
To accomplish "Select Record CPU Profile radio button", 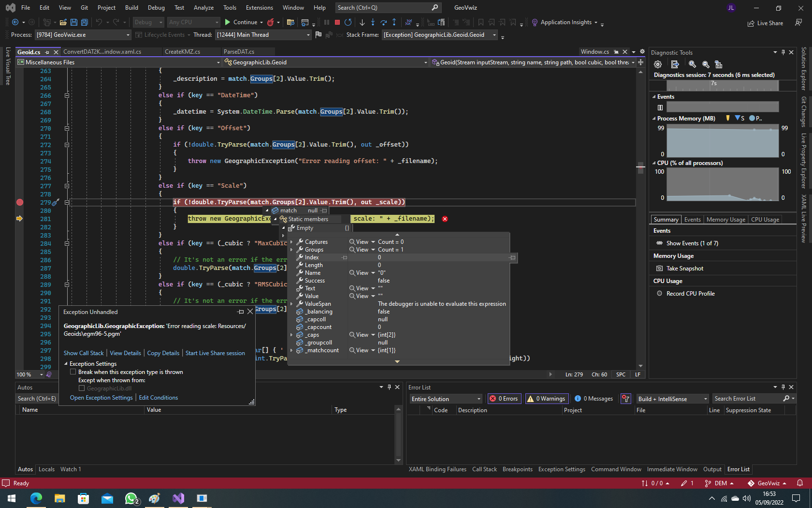I will (659, 294).
